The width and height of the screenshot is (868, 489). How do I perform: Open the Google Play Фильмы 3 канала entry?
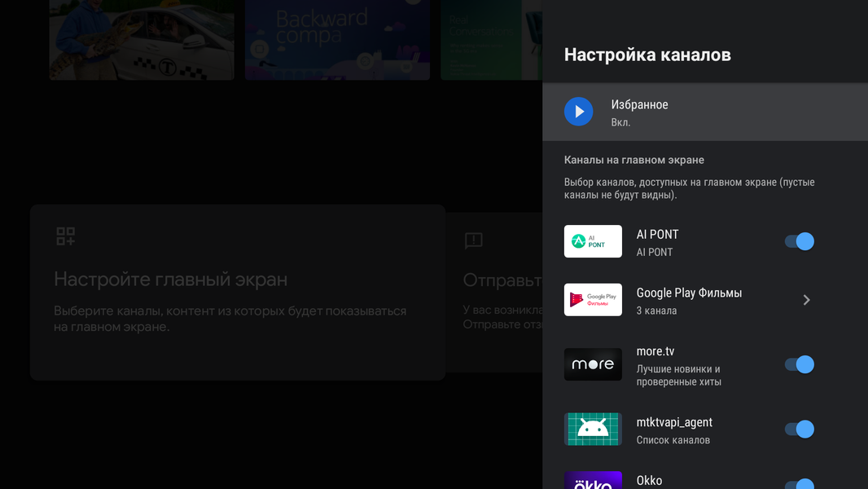click(x=705, y=300)
